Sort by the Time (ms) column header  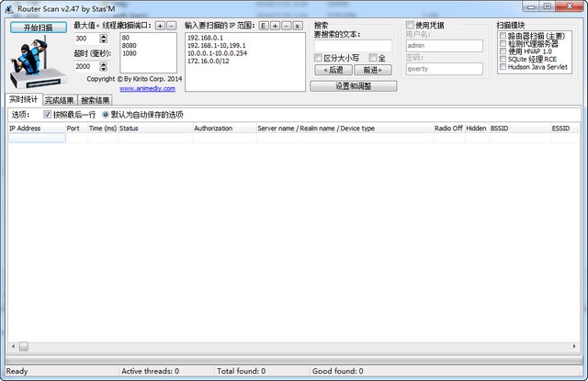pos(103,129)
